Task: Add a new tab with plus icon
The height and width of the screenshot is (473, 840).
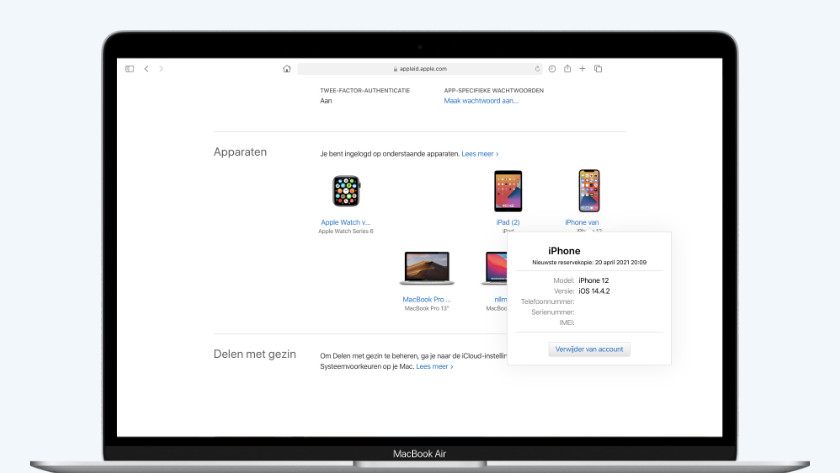Action: click(x=582, y=69)
